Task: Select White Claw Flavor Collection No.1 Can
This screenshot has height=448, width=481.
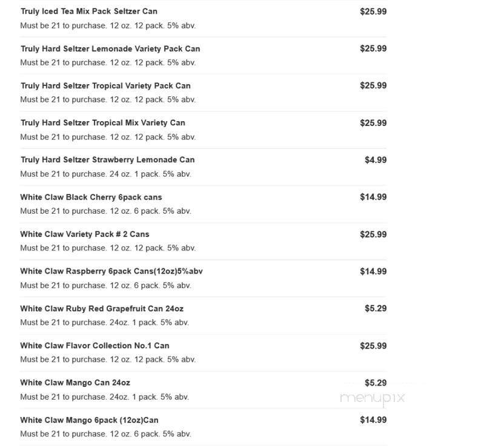Action: 95,346
